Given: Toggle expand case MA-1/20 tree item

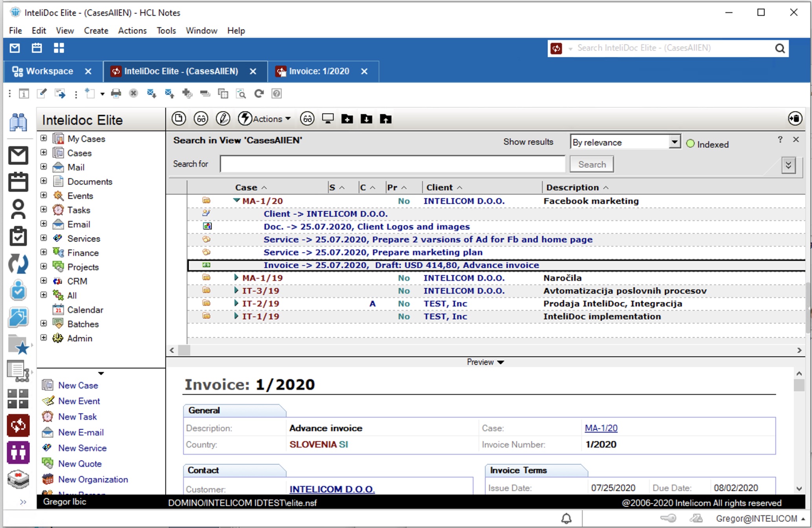Looking at the screenshot, I should (233, 201).
